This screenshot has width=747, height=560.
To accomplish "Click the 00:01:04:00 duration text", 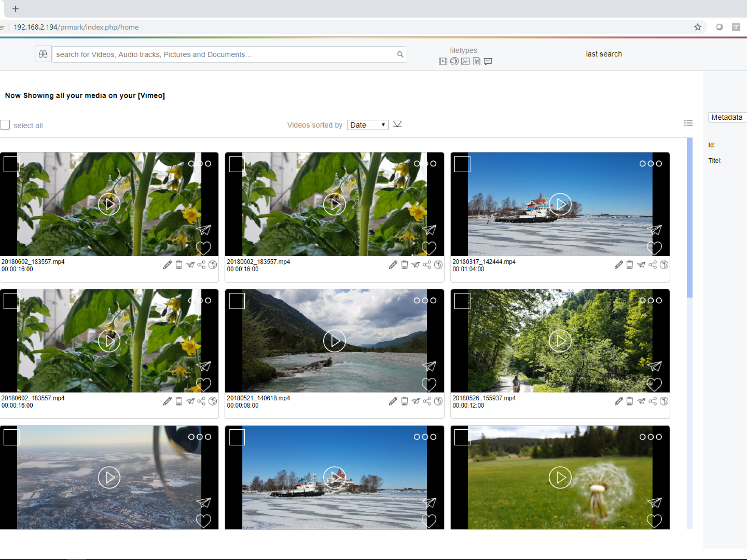I will [468, 269].
